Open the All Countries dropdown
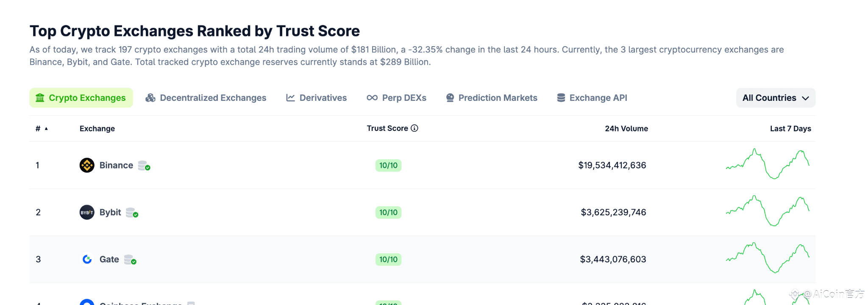 coord(776,98)
